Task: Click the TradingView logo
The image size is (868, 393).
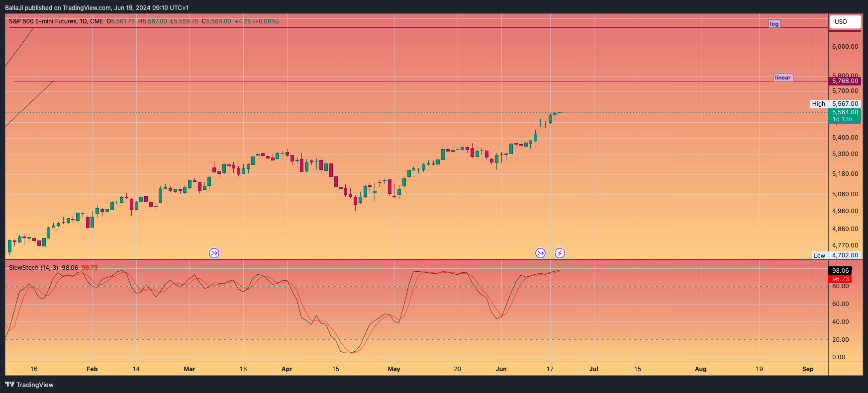Action: 29,385
